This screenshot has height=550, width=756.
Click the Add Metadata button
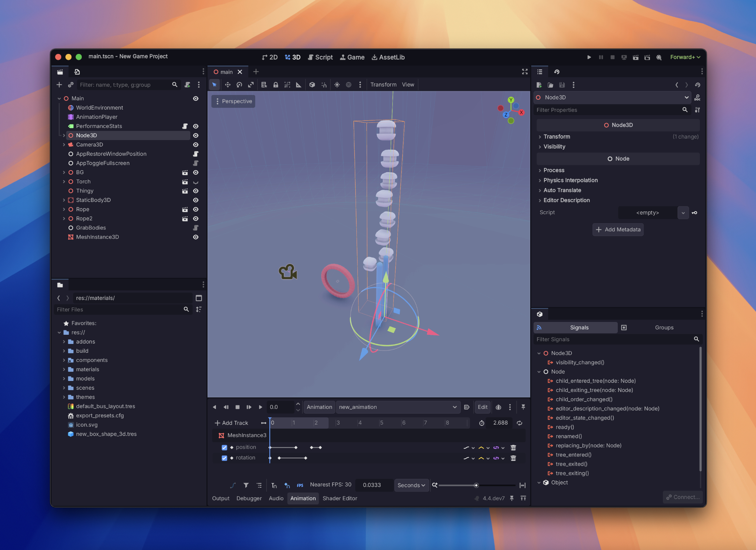(618, 230)
